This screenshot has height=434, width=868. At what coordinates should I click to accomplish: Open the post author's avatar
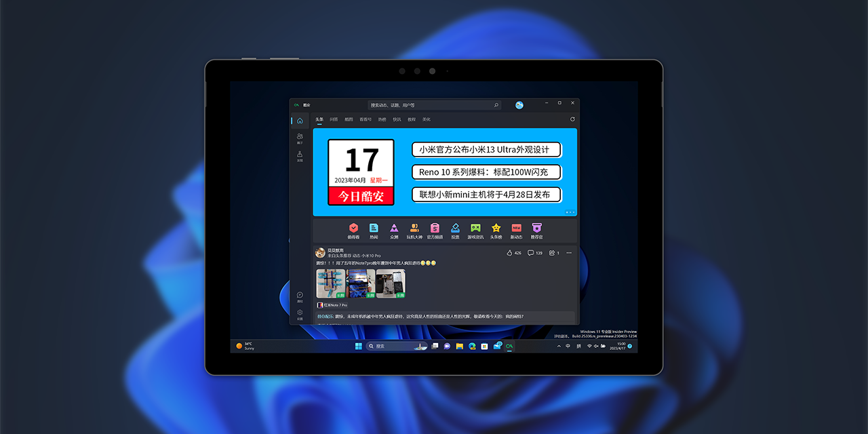click(320, 252)
